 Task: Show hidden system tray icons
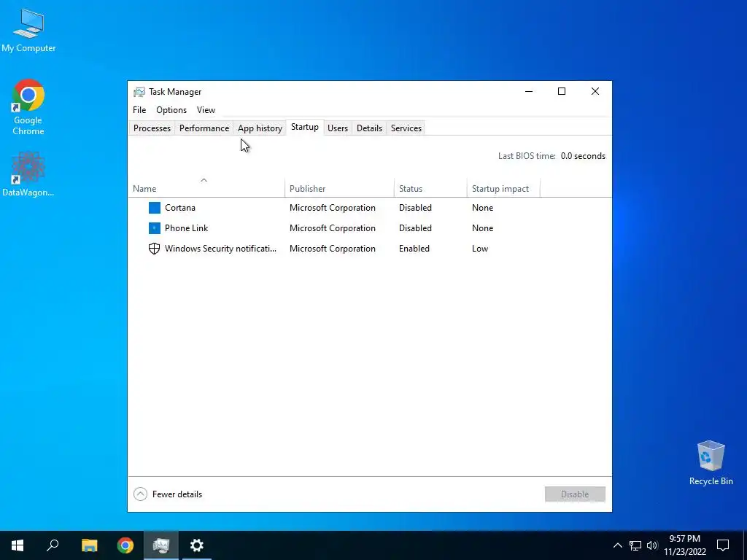pyautogui.click(x=617, y=545)
